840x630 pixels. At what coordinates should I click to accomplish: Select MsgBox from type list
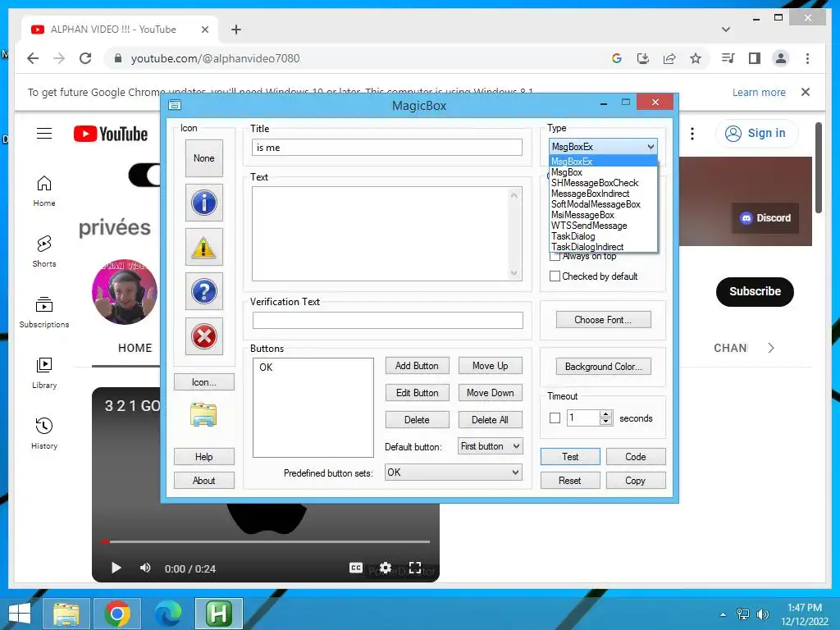[x=603, y=172]
